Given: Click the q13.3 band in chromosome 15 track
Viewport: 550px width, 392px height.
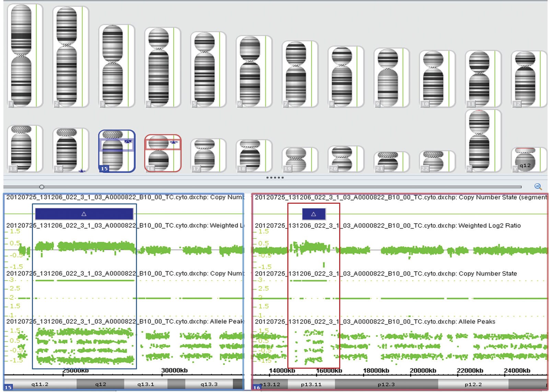Looking at the screenshot, I should coord(209,384).
